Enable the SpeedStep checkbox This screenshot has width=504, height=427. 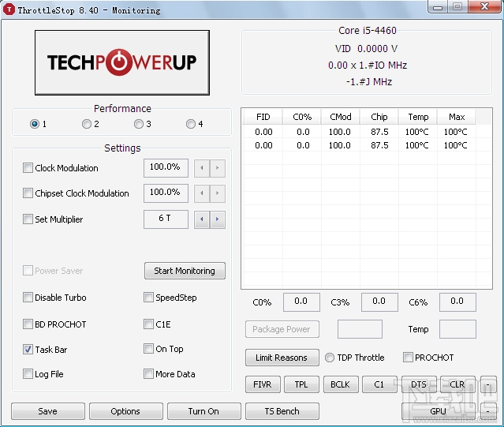coord(148,298)
